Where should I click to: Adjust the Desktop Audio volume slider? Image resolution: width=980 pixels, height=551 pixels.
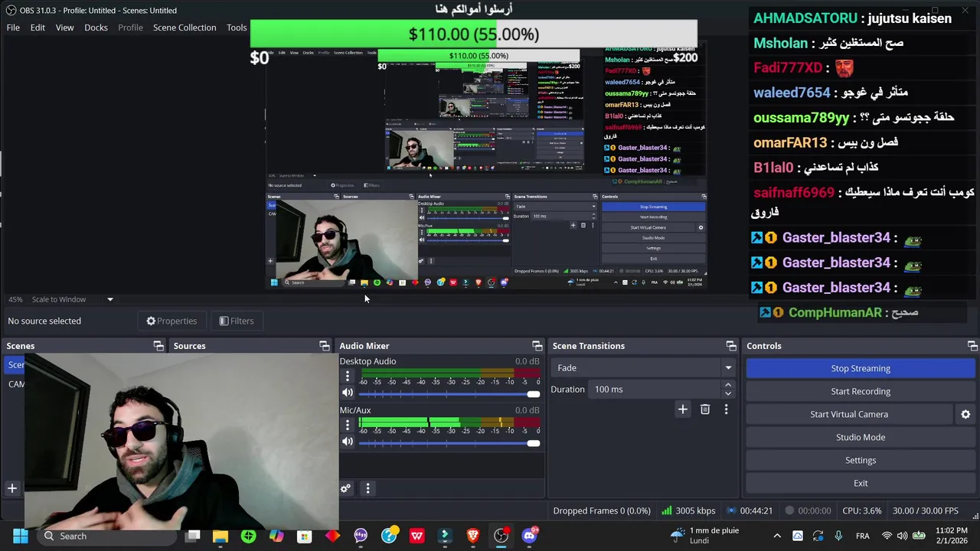(x=449, y=394)
